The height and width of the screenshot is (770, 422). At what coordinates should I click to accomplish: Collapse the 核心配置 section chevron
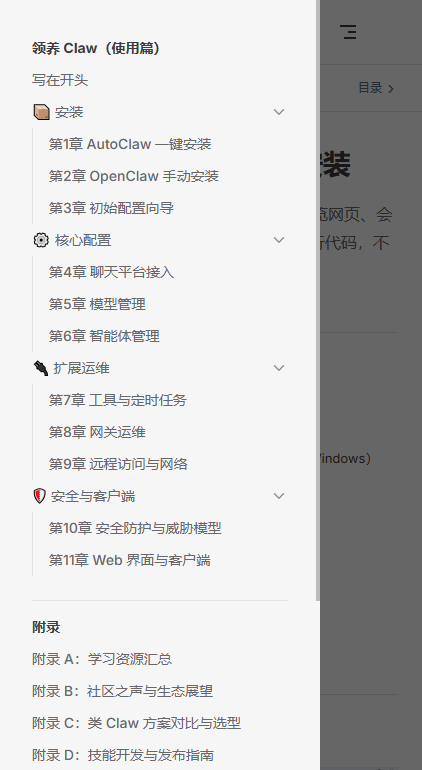[279, 240]
